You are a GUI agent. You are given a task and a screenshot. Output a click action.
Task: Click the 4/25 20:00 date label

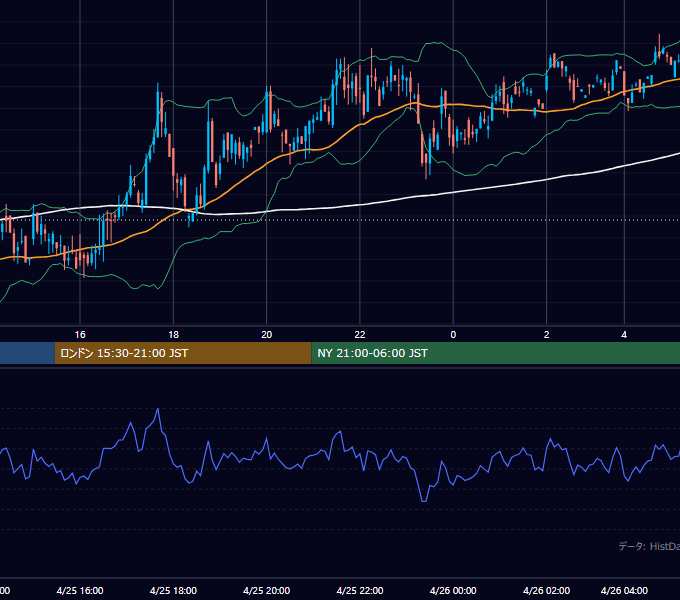267,590
